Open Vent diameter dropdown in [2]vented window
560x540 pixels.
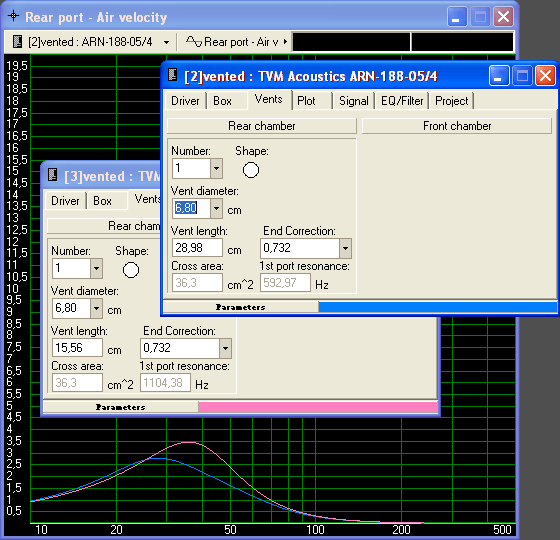click(x=216, y=208)
